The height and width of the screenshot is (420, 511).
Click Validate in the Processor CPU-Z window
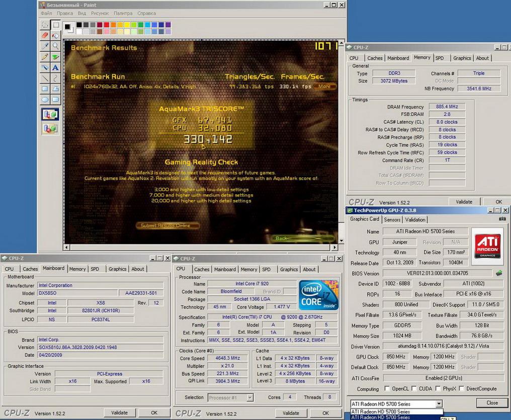(291, 413)
